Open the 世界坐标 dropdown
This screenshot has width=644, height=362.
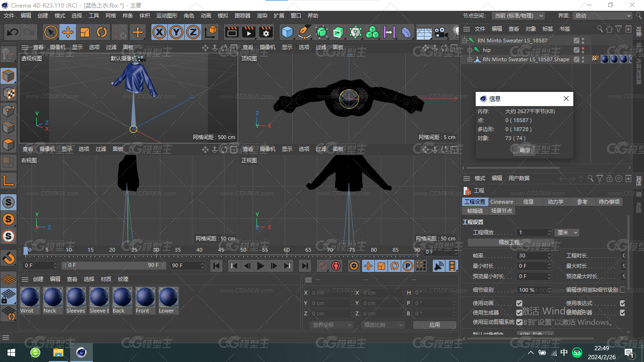point(332,325)
